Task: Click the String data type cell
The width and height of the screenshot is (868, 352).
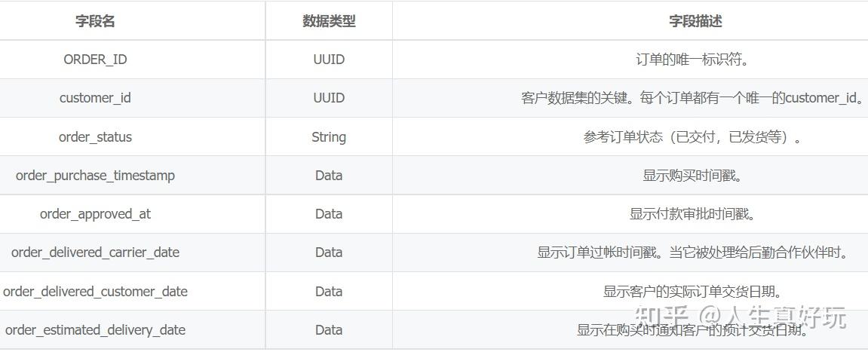Action: coord(329,137)
